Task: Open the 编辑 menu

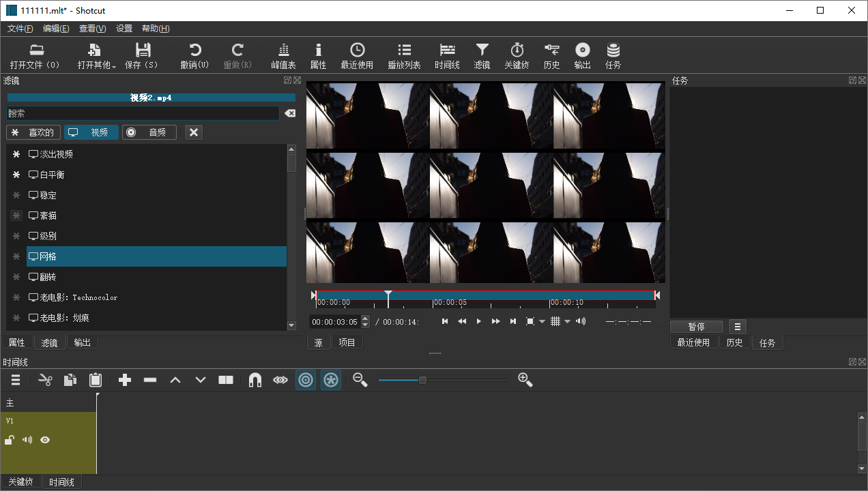Action: (56, 29)
